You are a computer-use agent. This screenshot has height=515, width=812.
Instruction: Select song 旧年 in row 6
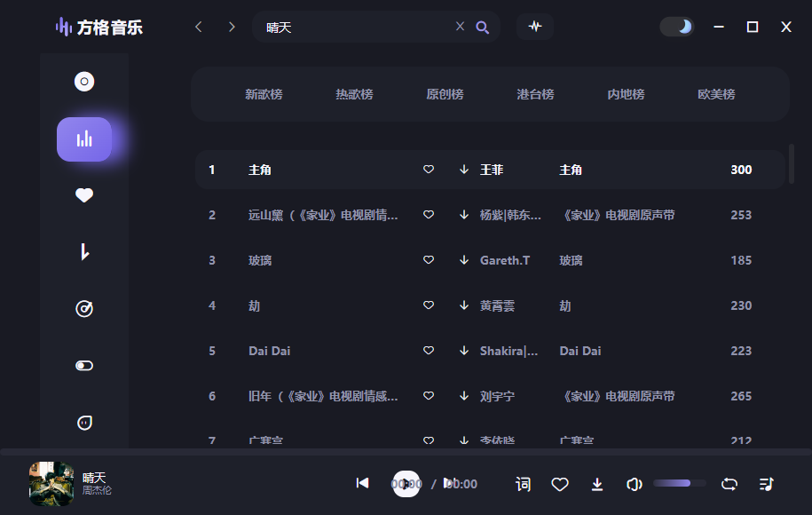click(323, 396)
